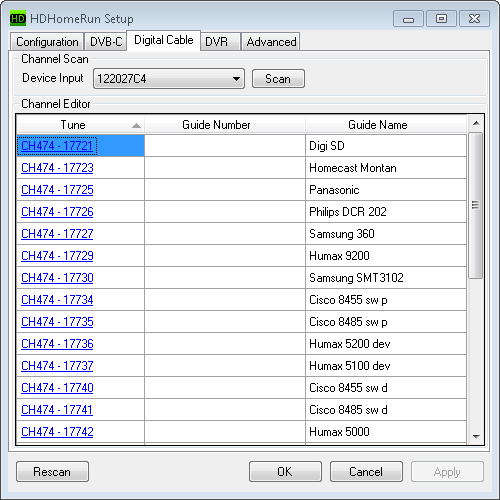This screenshot has height=500, width=500.
Task: Select the Guide Number cell for Panasonic
Action: pos(225,190)
